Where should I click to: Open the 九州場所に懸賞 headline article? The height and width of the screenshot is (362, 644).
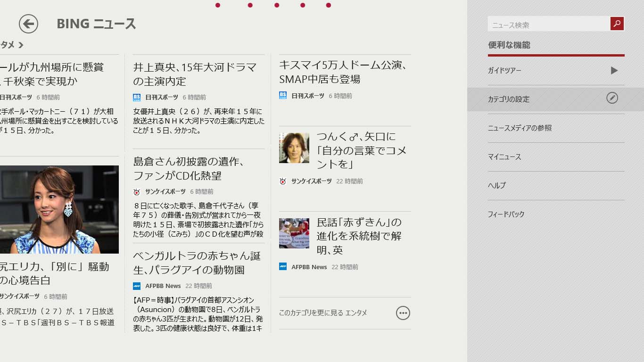(x=52, y=74)
